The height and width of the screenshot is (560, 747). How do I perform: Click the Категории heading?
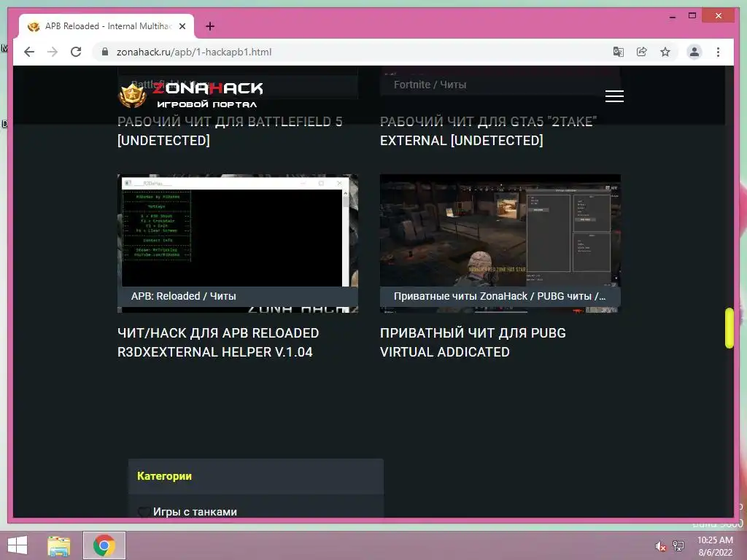coord(164,476)
